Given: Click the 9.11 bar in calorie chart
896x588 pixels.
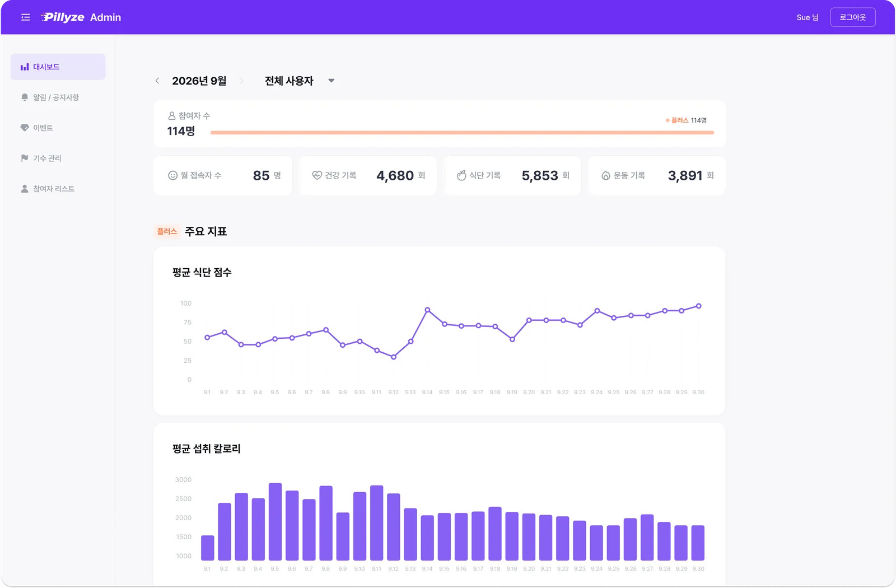Looking at the screenshot, I should click(x=377, y=523).
